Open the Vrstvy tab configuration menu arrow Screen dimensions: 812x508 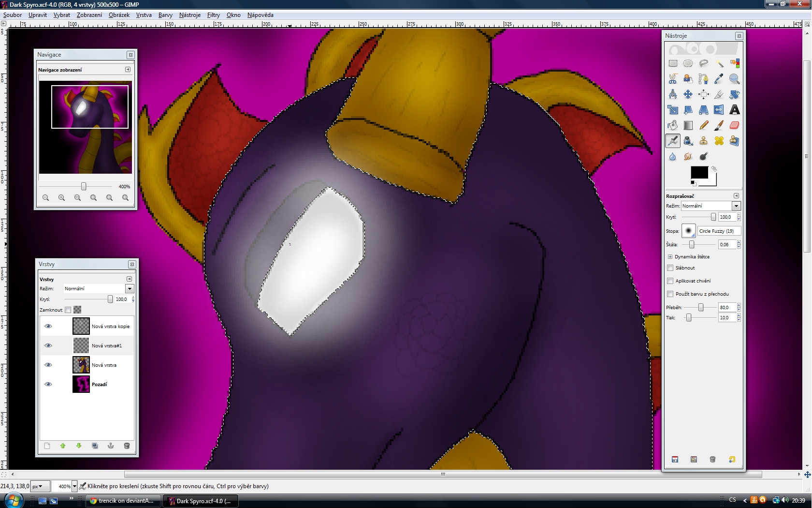click(x=130, y=279)
